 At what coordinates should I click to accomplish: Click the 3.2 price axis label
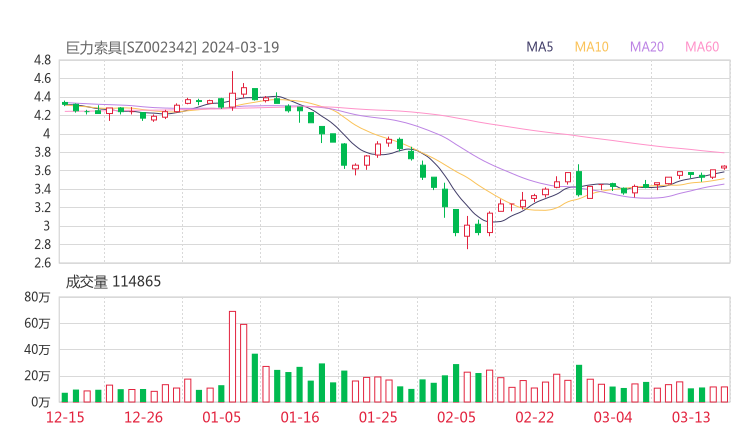(x=42, y=207)
